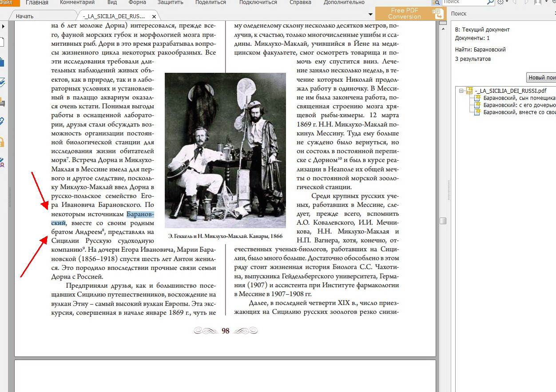Image resolution: width=556 pixels, height=392 pixels.
Task: Select -_LA_SICILIA_DEI_RUSSI.pdf in search results
Action: click(510, 91)
